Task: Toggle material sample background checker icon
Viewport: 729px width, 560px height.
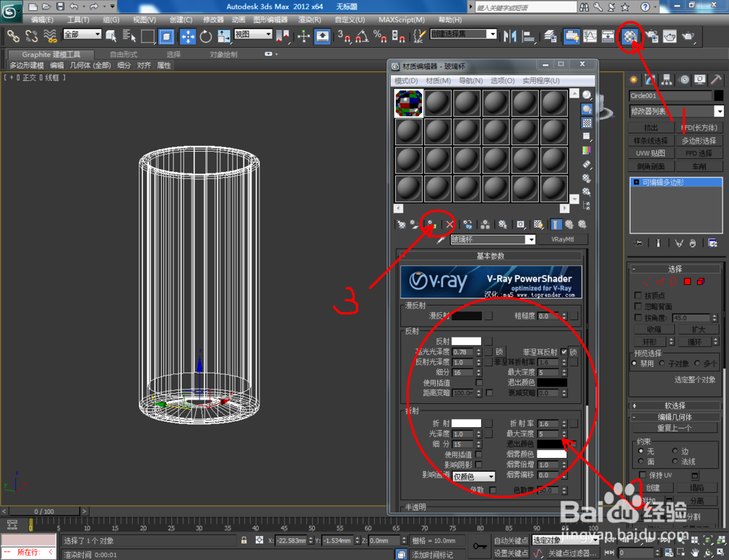Action: pyautogui.click(x=587, y=122)
